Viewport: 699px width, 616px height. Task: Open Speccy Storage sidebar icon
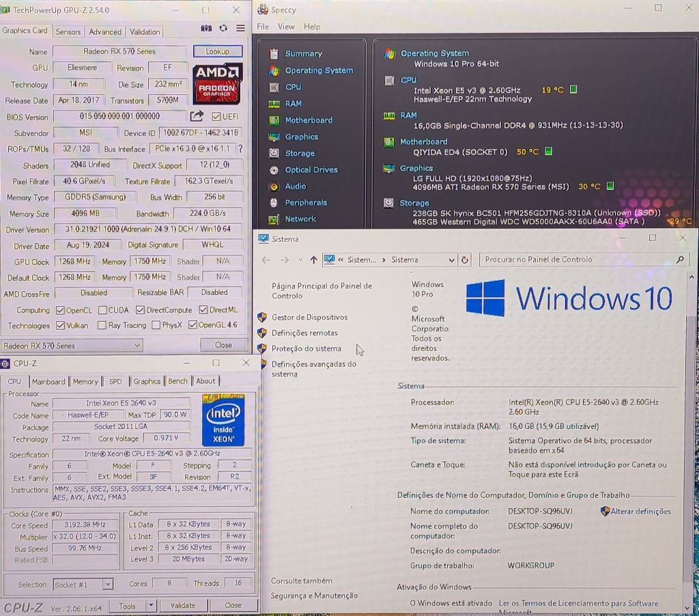coord(274,153)
